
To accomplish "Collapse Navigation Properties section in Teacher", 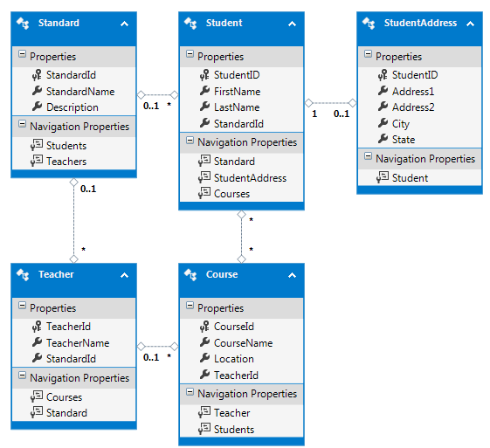I will 22,376.
